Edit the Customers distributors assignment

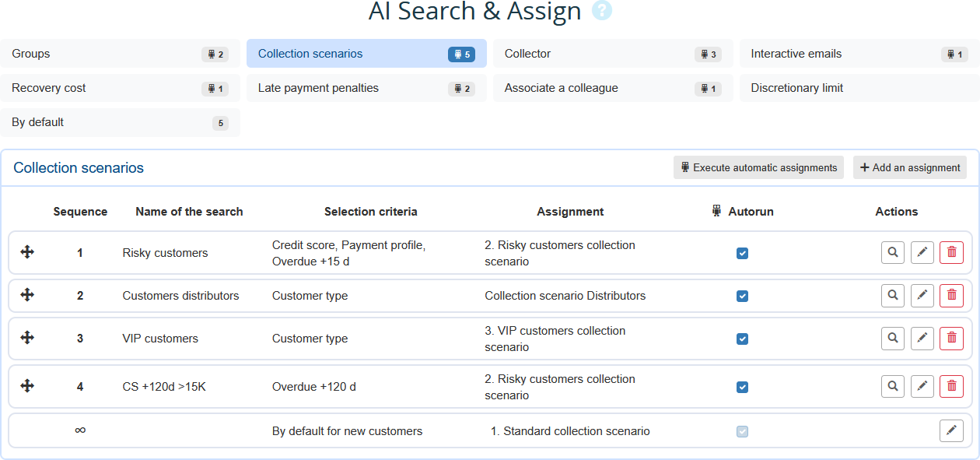922,296
